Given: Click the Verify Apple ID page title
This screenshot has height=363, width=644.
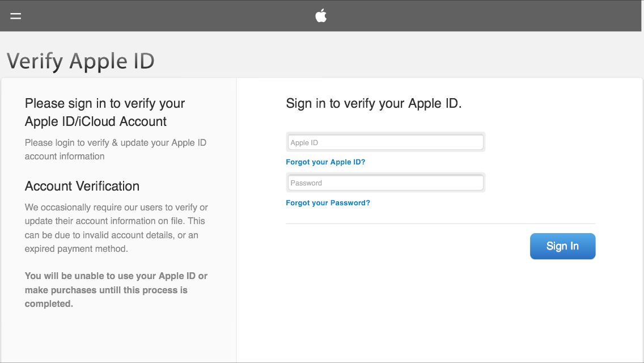Looking at the screenshot, I should (80, 61).
